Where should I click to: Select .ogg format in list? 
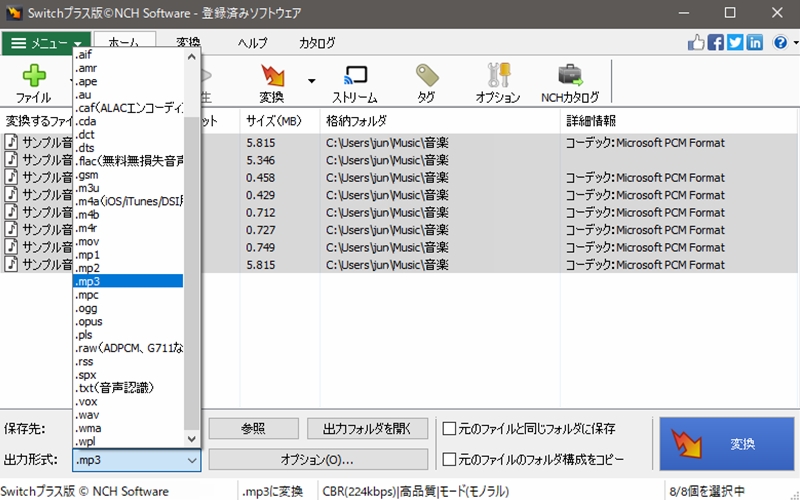pyautogui.click(x=128, y=308)
